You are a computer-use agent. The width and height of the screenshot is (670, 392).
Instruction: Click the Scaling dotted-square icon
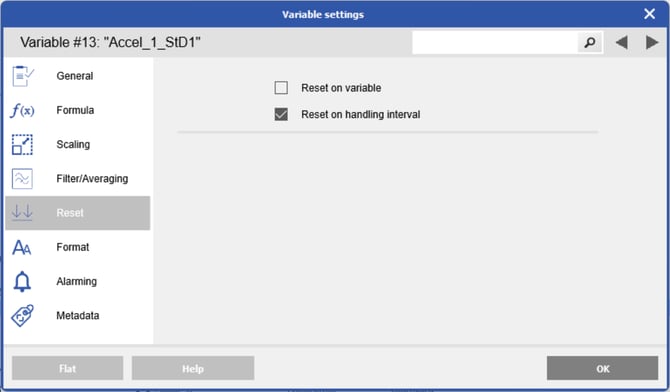click(22, 144)
